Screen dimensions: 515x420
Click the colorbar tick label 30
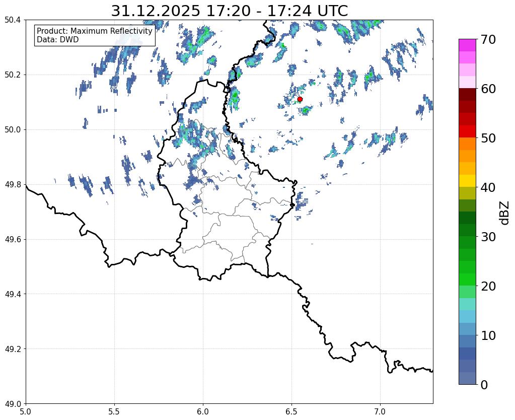click(488, 237)
